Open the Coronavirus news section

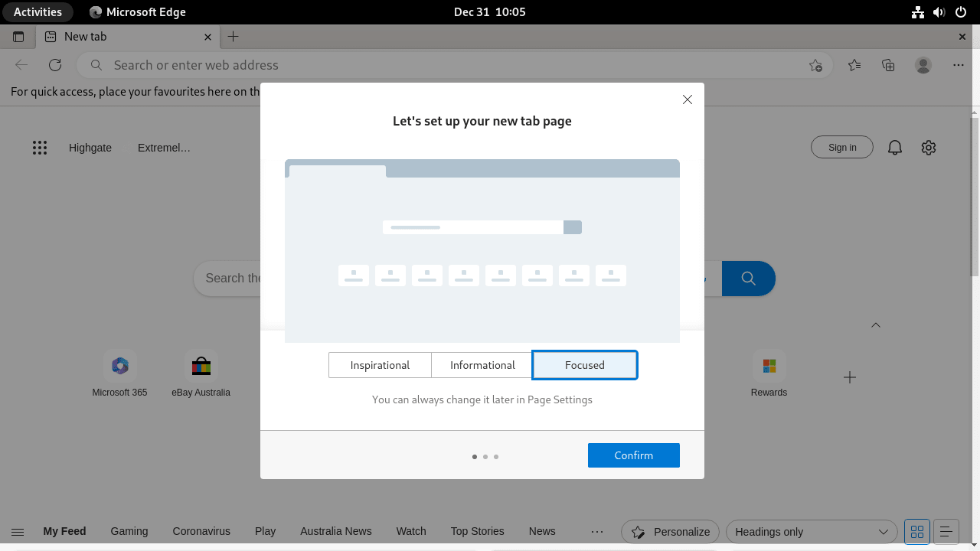click(201, 531)
